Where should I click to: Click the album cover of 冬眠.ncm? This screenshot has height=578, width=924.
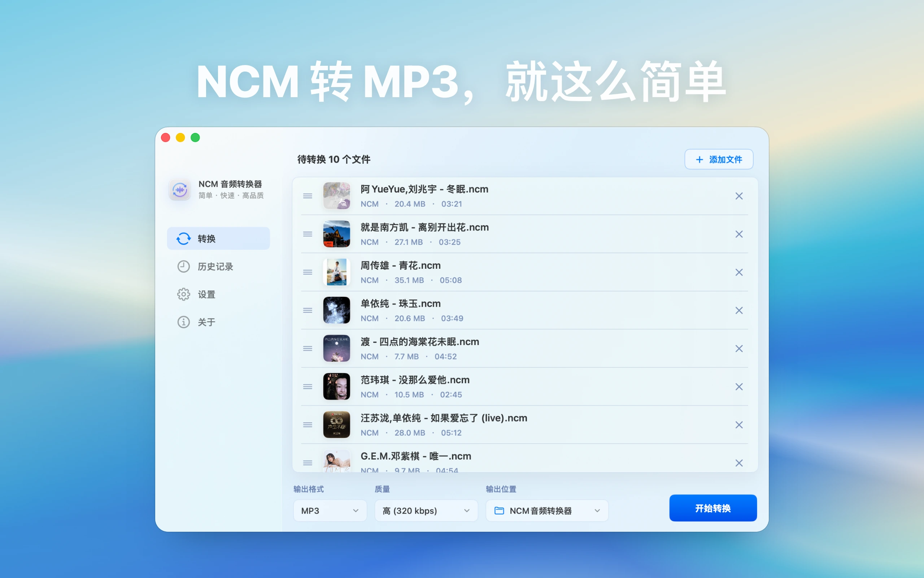point(336,196)
